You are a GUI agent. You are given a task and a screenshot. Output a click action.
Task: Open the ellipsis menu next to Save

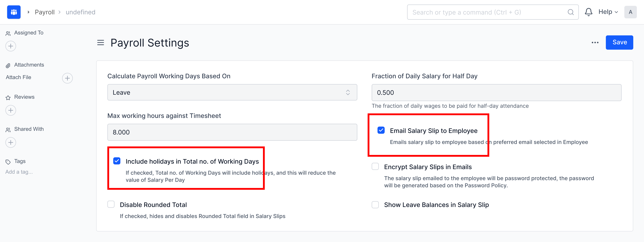[595, 42]
